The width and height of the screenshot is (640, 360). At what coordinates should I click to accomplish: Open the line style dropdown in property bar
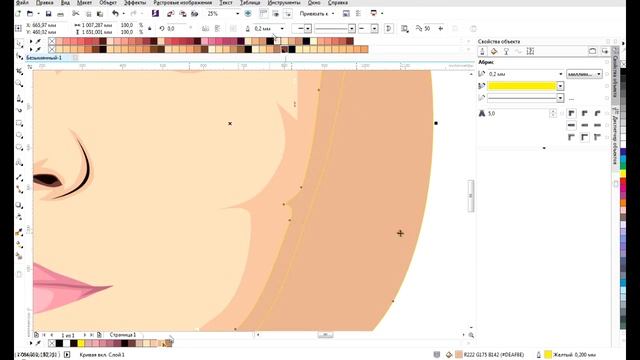pyautogui.click(x=351, y=29)
